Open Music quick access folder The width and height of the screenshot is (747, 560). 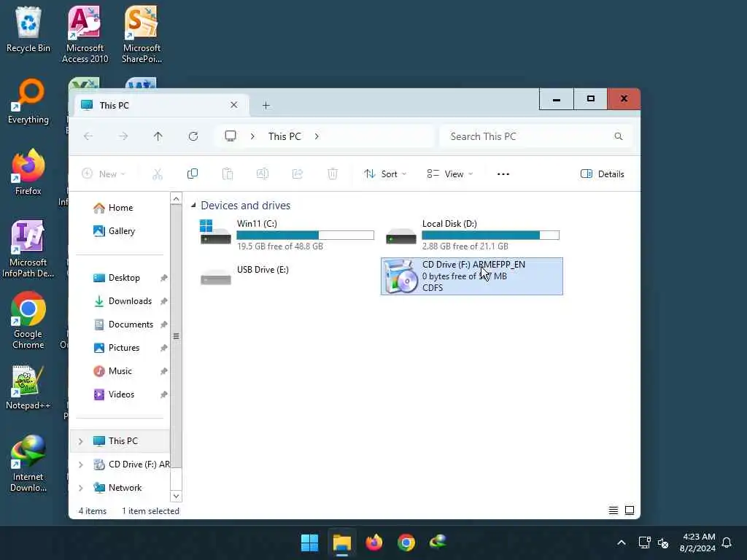pyautogui.click(x=120, y=371)
